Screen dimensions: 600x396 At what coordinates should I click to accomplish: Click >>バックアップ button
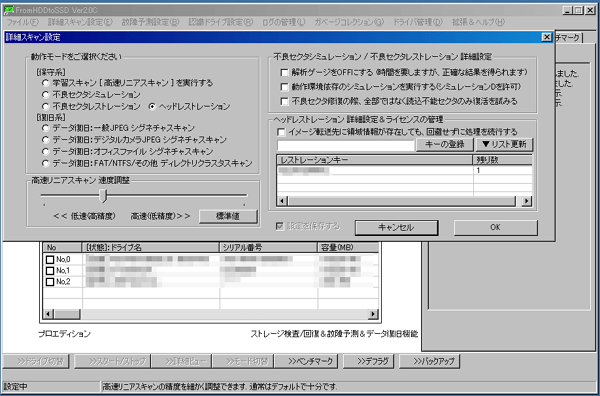[429, 361]
